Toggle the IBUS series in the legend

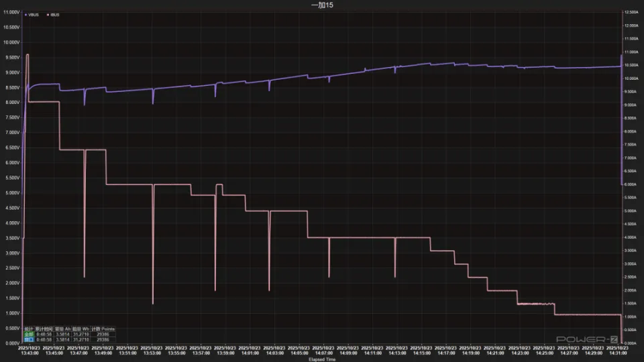[54, 14]
